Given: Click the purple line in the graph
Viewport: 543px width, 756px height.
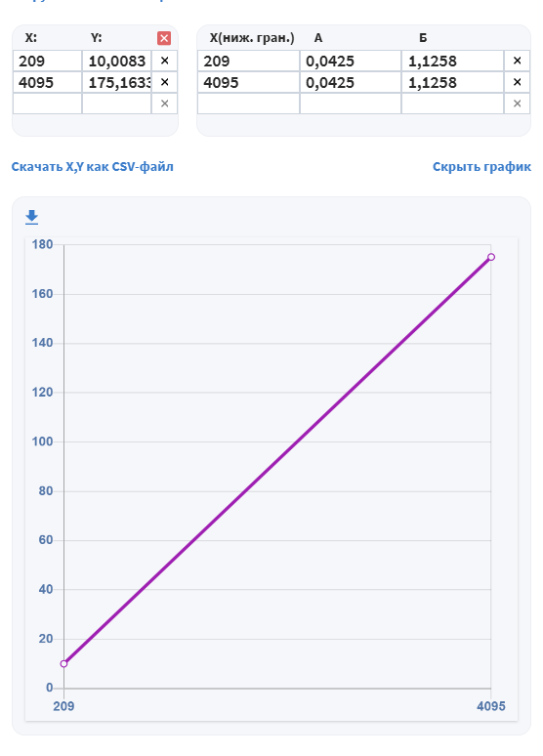Looking at the screenshot, I should click(277, 460).
